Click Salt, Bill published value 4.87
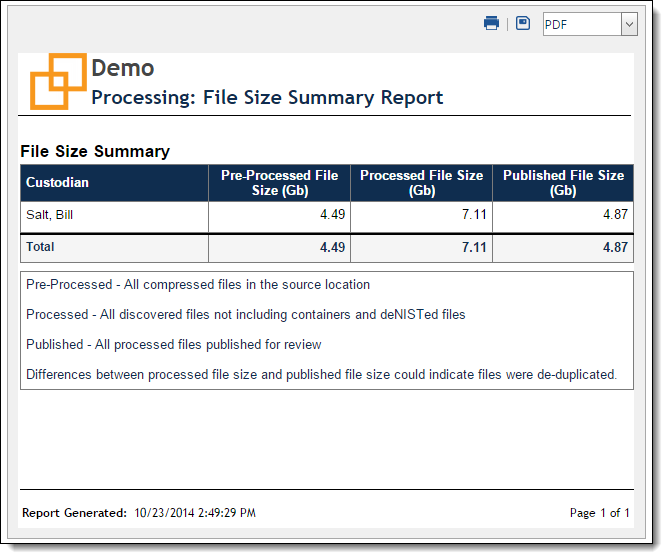Viewport: 668px width, 559px height. pos(615,214)
